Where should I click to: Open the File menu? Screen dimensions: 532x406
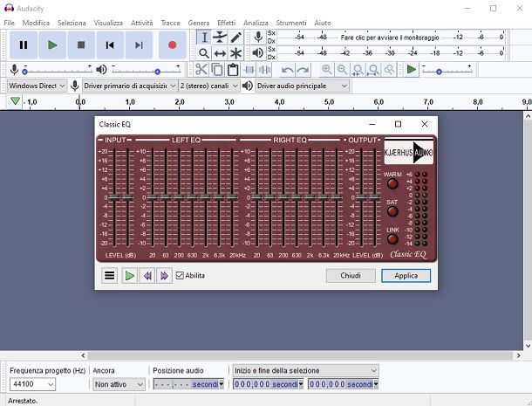click(10, 23)
